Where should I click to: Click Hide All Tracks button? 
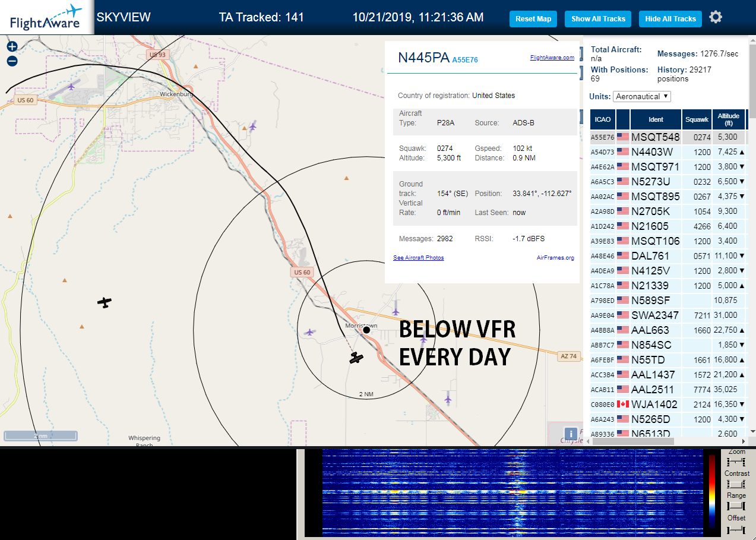pos(670,19)
